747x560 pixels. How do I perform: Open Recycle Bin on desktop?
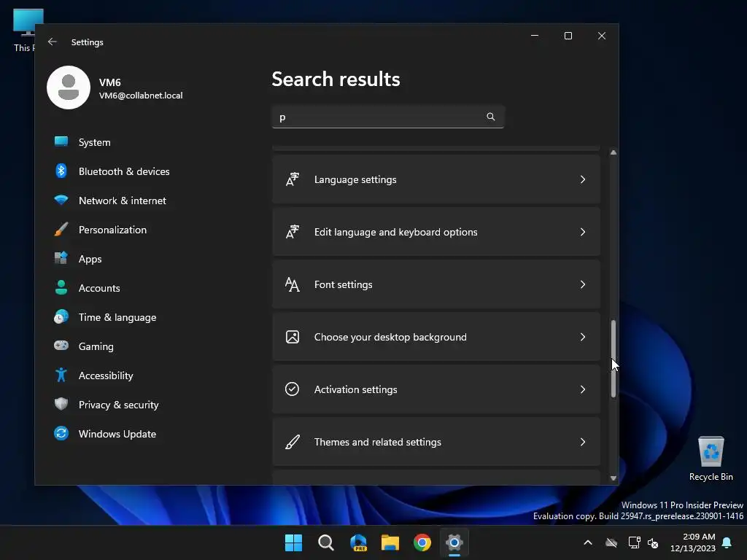click(x=711, y=459)
